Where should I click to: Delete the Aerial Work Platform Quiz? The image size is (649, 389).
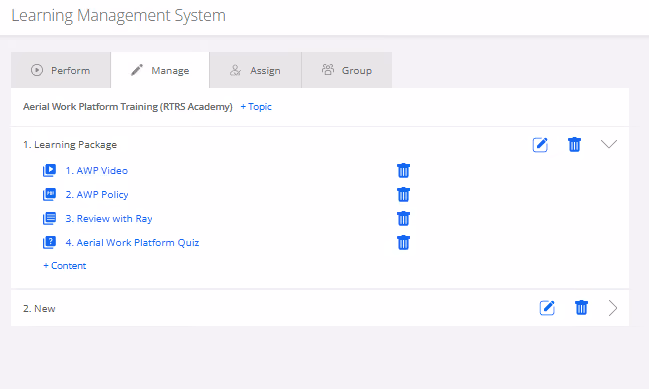pos(404,243)
